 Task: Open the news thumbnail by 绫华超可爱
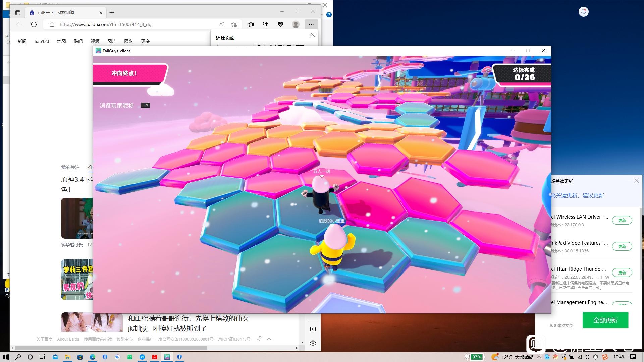point(77,218)
